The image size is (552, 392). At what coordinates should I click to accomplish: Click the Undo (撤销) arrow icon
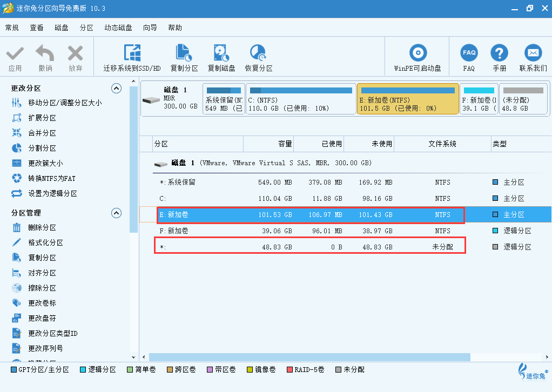(45, 53)
